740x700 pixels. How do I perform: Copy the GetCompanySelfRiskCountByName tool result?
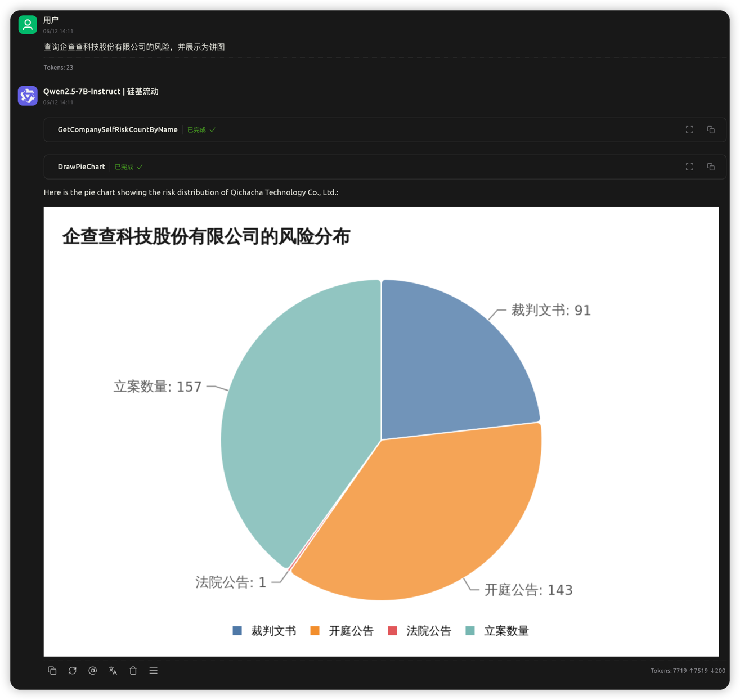click(x=711, y=129)
